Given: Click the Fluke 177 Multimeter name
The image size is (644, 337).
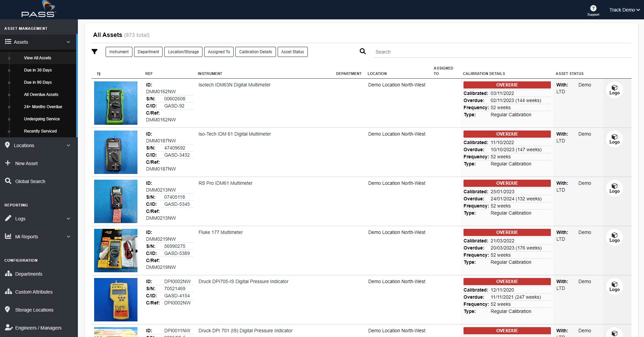Looking at the screenshot, I should [x=220, y=232].
